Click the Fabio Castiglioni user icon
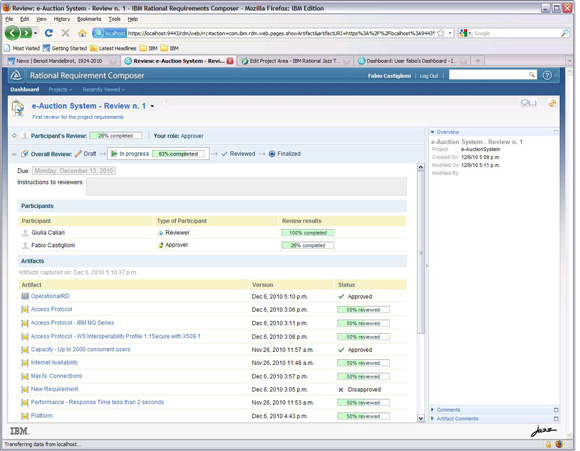The image size is (580, 451). (x=25, y=245)
